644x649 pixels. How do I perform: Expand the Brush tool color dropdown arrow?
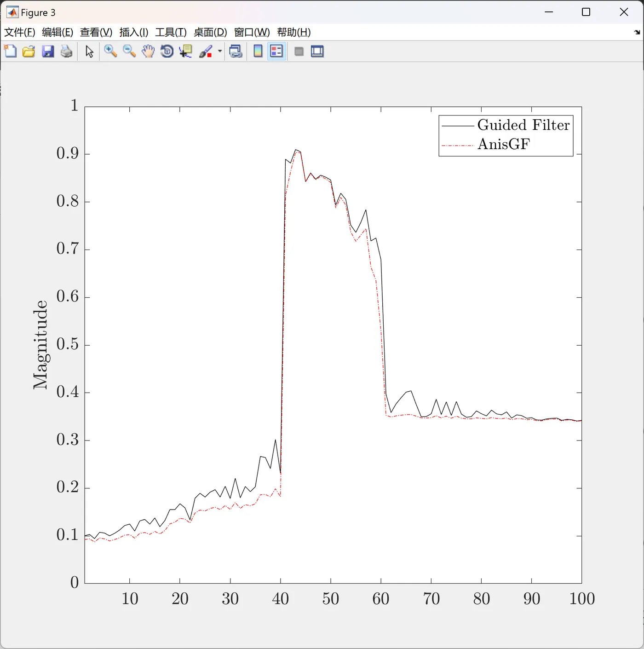click(220, 51)
